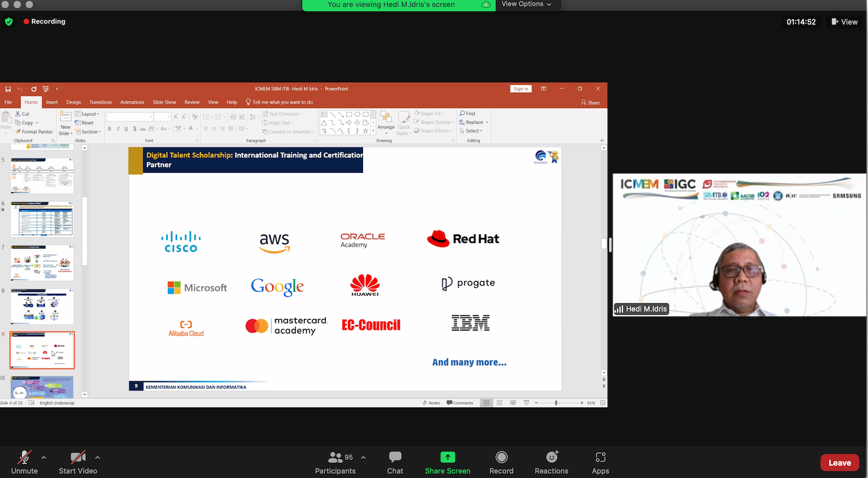
Task: Switch to Normal view in status bar
Action: click(486, 402)
